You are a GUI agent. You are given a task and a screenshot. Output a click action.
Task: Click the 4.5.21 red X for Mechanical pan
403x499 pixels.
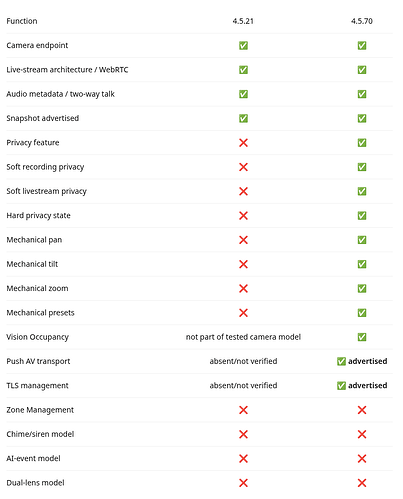(x=243, y=240)
